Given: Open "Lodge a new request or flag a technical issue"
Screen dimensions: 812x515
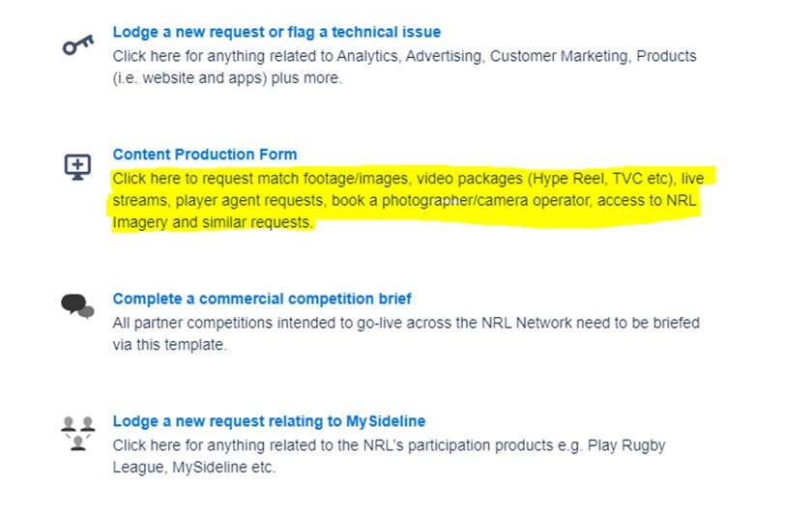Looking at the screenshot, I should (x=276, y=32).
